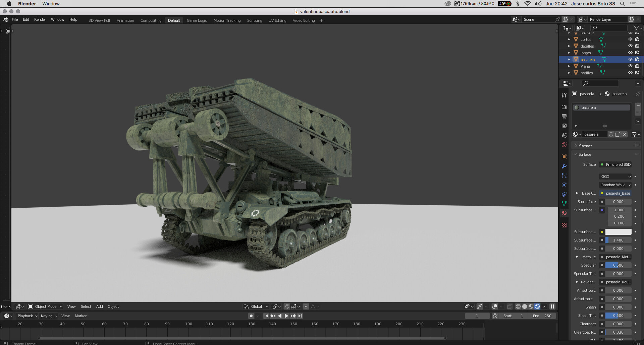
Task: Pause the viewport render preview
Action: click(552, 306)
